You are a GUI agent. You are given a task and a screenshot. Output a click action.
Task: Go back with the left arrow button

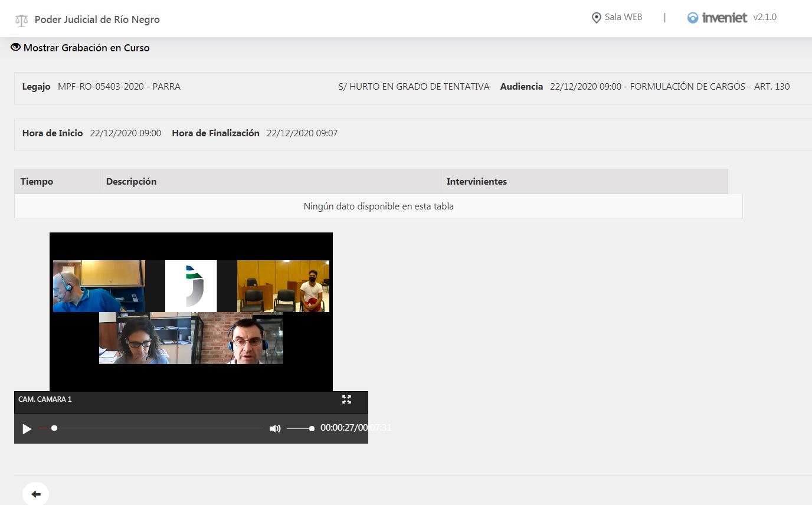[35, 494]
